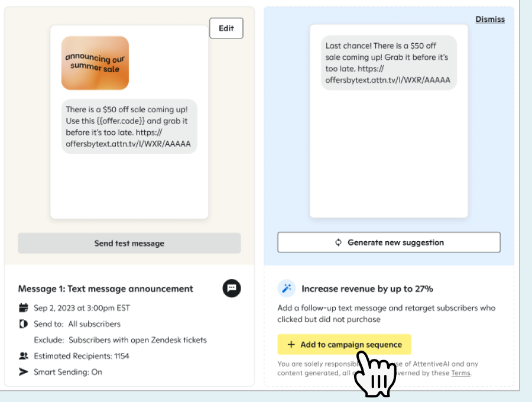Click the Estimated Recipients people icon

(x=24, y=356)
